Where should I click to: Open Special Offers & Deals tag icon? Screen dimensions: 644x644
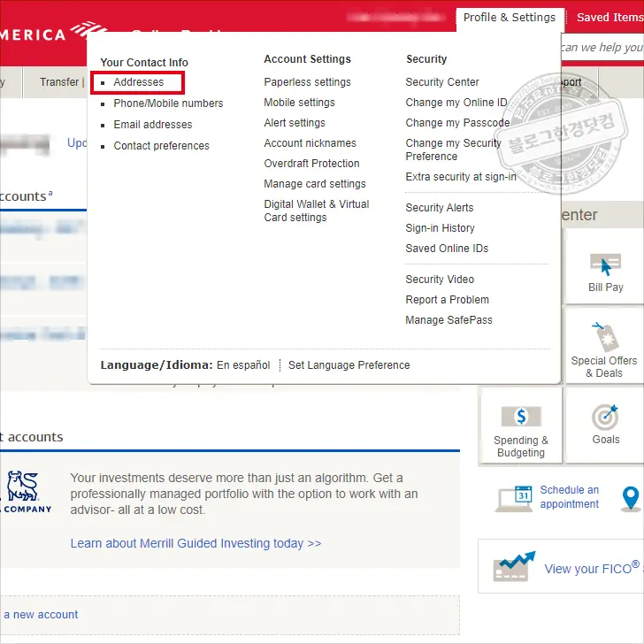pos(606,337)
